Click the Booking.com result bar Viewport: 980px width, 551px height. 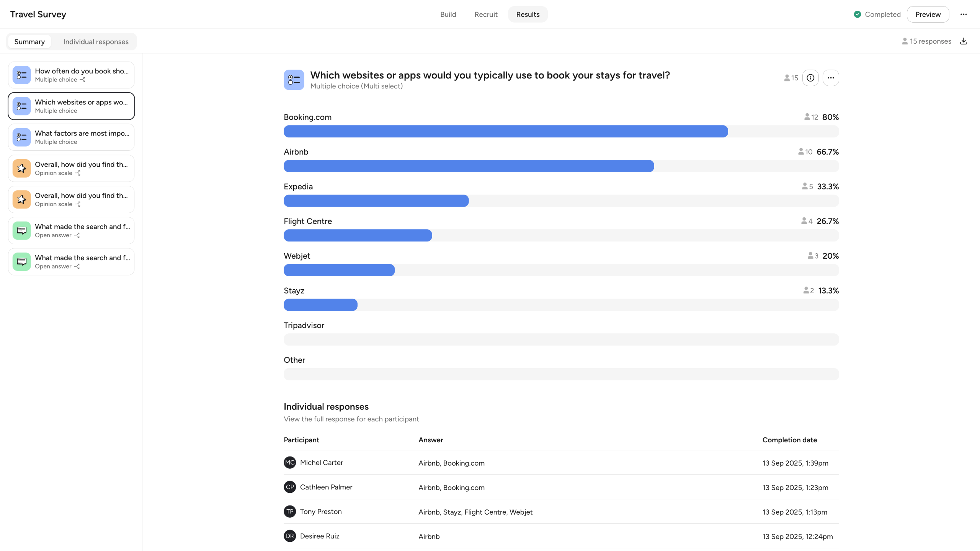505,131
